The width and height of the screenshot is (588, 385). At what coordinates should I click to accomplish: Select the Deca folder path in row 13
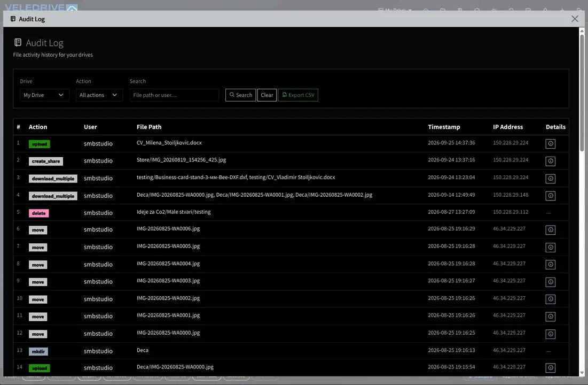143,350
